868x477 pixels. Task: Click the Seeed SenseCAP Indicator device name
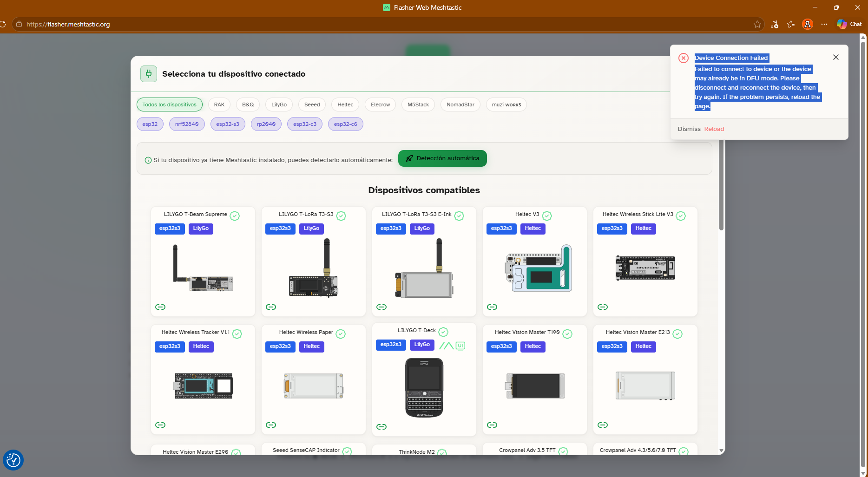pyautogui.click(x=306, y=450)
